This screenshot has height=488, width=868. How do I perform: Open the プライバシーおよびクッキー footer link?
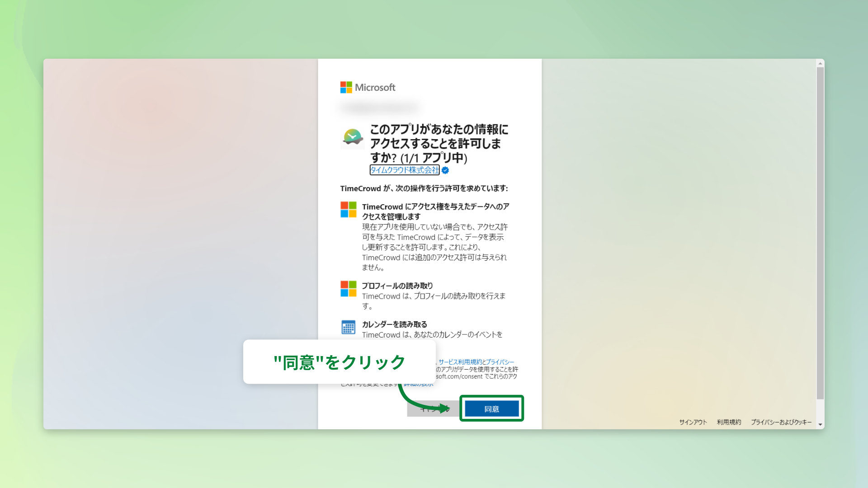pyautogui.click(x=781, y=422)
